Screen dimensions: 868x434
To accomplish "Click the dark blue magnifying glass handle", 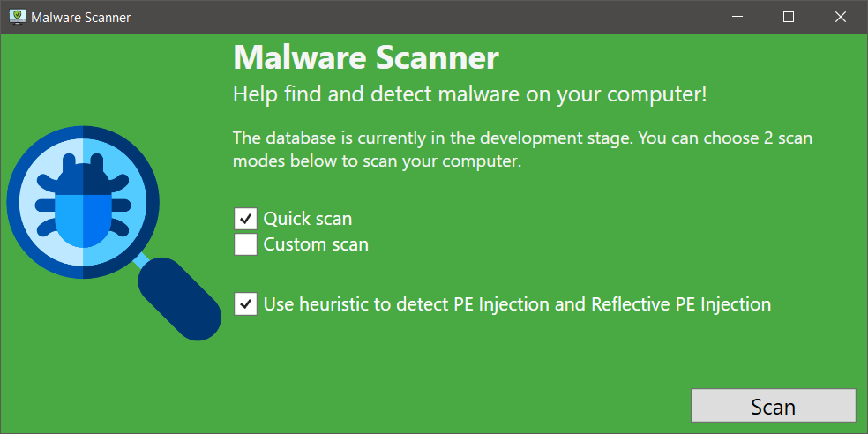I will pos(182,298).
